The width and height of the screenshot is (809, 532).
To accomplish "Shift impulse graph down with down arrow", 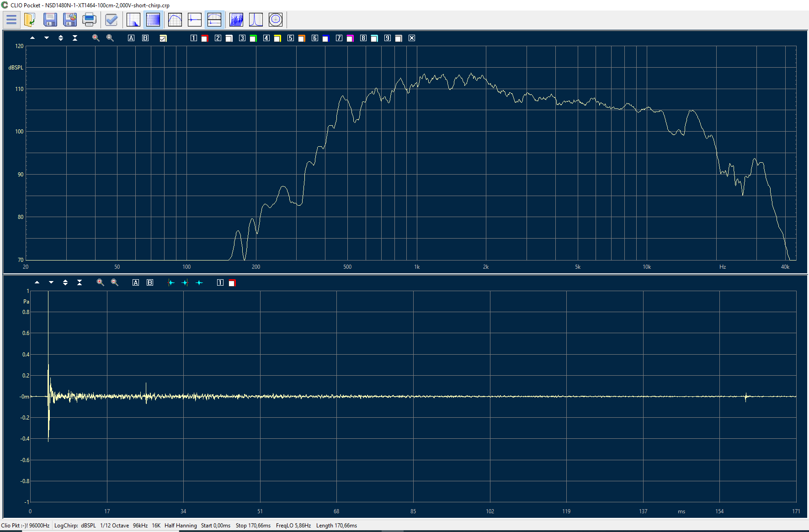I will (51, 282).
